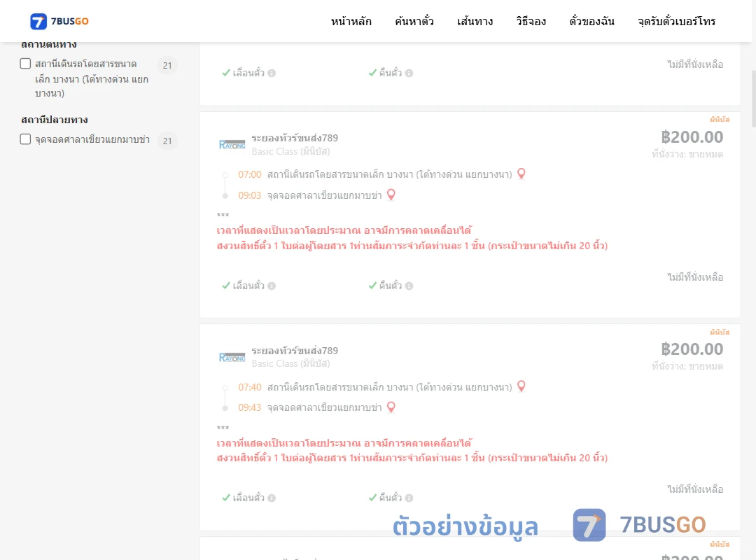
Task: Click info icon beside เลื่อนตั๋ว in top card
Action: 272,73
